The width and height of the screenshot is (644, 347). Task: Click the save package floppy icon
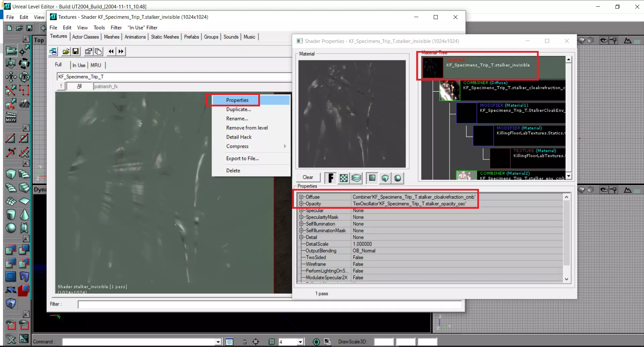pyautogui.click(x=76, y=51)
